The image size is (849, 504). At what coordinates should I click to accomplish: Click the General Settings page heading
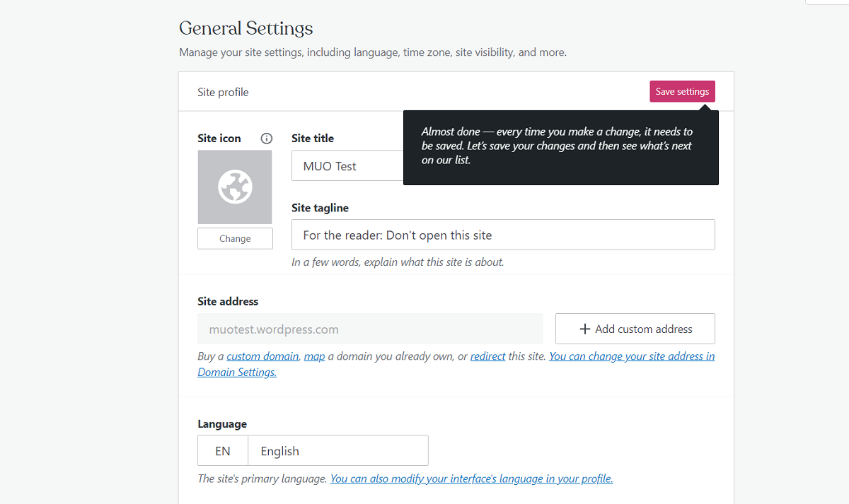pos(246,28)
